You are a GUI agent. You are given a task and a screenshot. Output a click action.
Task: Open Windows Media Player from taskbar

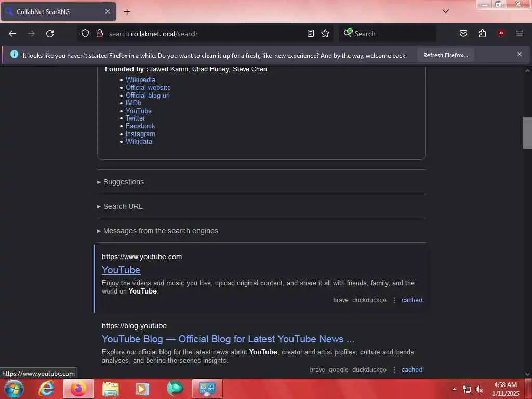point(142,389)
